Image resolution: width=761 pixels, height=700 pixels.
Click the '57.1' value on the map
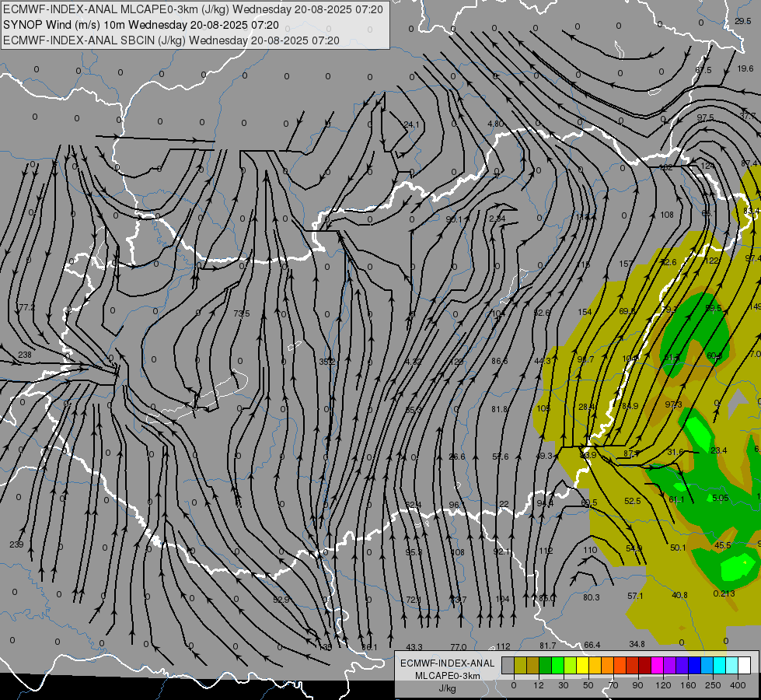coord(635,596)
